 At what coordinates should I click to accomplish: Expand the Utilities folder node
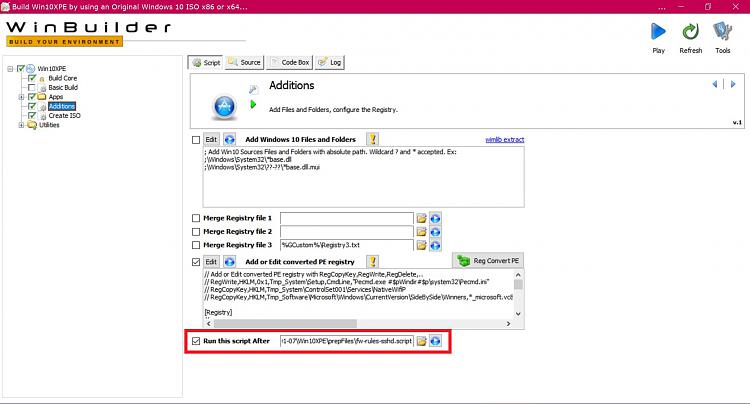pos(21,125)
